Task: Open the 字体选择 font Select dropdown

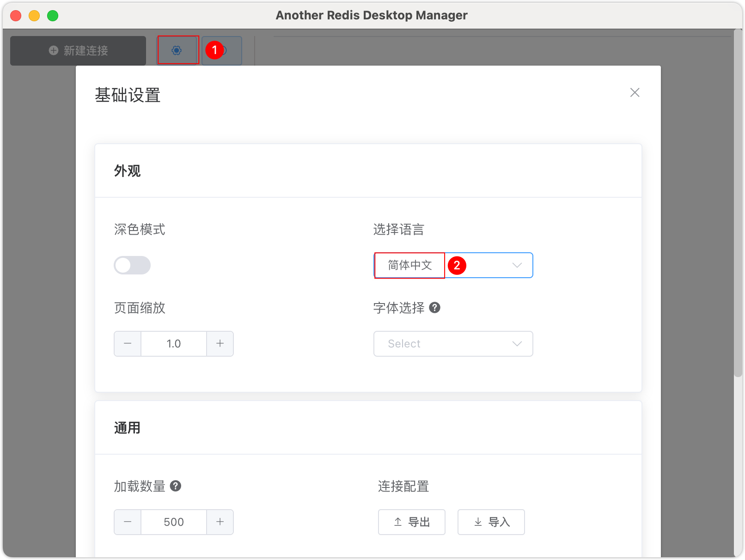Action: click(453, 344)
